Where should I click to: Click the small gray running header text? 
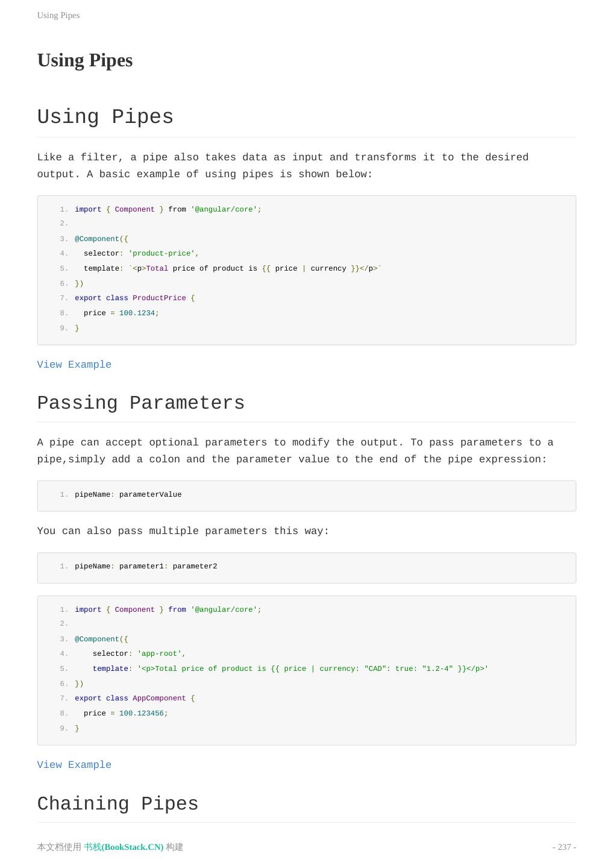58,15
